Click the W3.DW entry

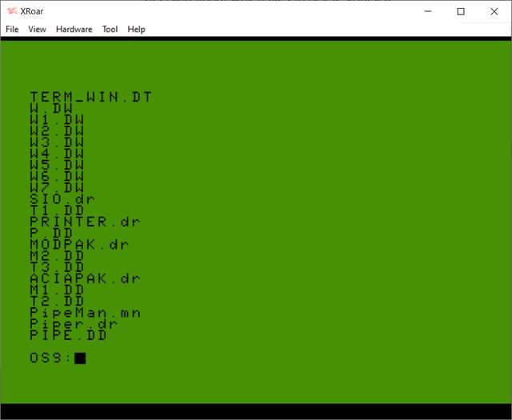pyautogui.click(x=57, y=142)
